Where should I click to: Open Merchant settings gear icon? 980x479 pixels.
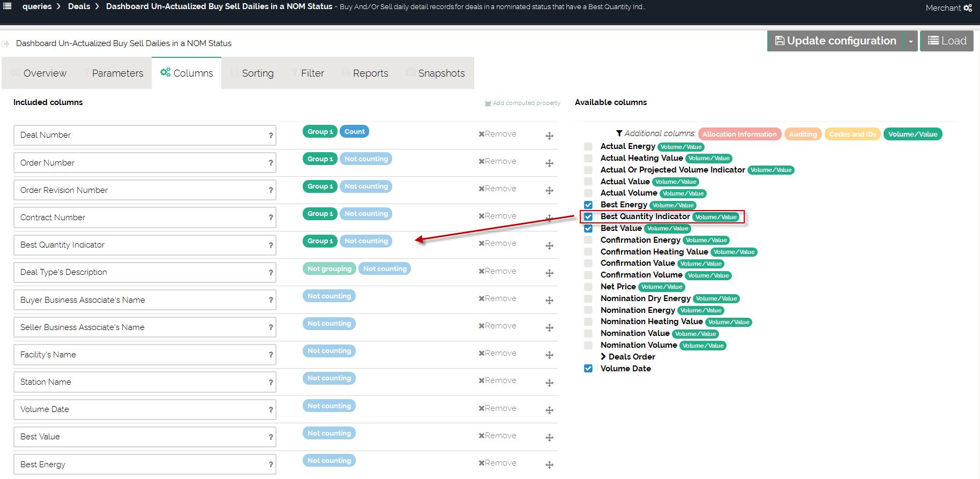[x=967, y=8]
